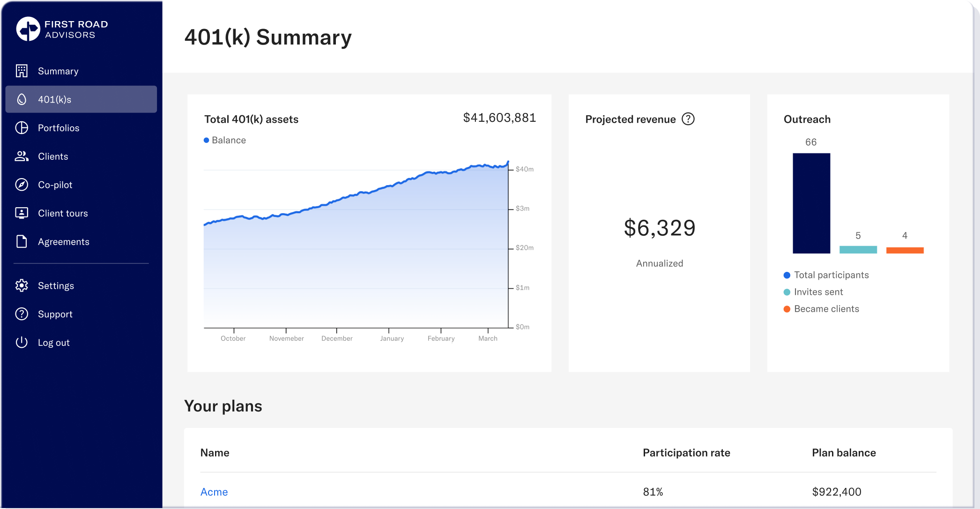Open the Projected revenue help tooltip
The width and height of the screenshot is (980, 509).
tap(688, 119)
